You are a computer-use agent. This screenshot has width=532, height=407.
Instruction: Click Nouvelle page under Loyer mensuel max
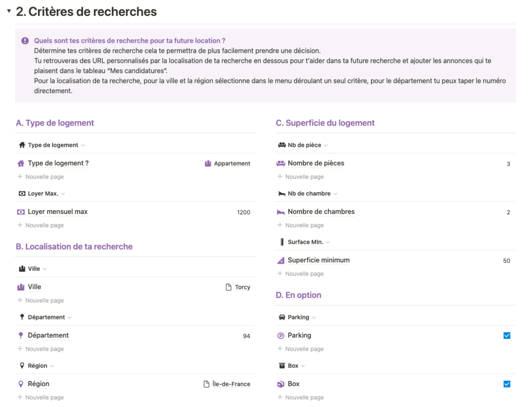(44, 225)
